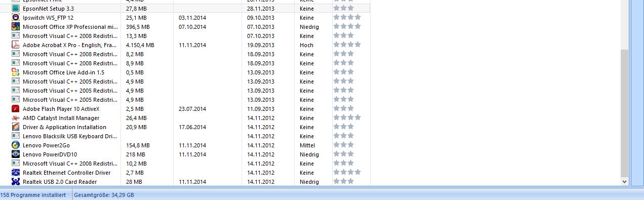Image resolution: width=644 pixels, height=200 pixels.
Task: Select the Microsoft Office Live Add-in 1.5 name
Action: tap(63, 72)
